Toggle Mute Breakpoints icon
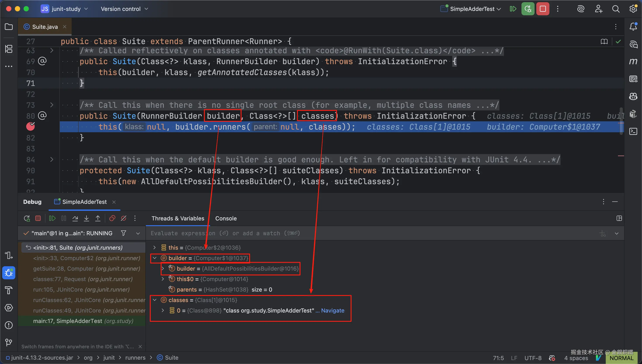The height and width of the screenshot is (364, 642). (124, 218)
